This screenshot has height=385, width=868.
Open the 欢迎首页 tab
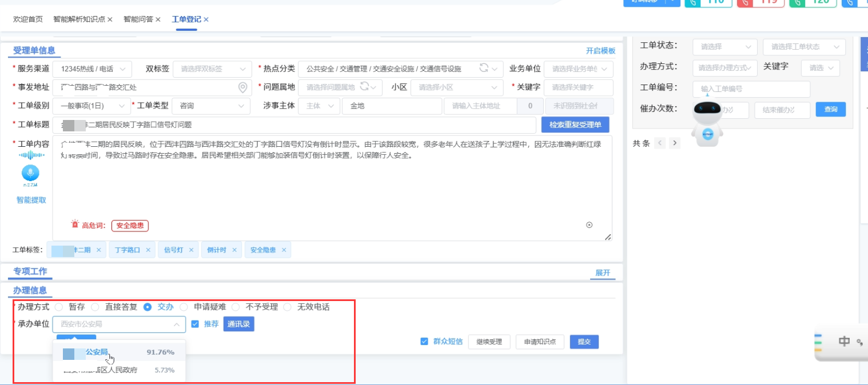(26, 19)
